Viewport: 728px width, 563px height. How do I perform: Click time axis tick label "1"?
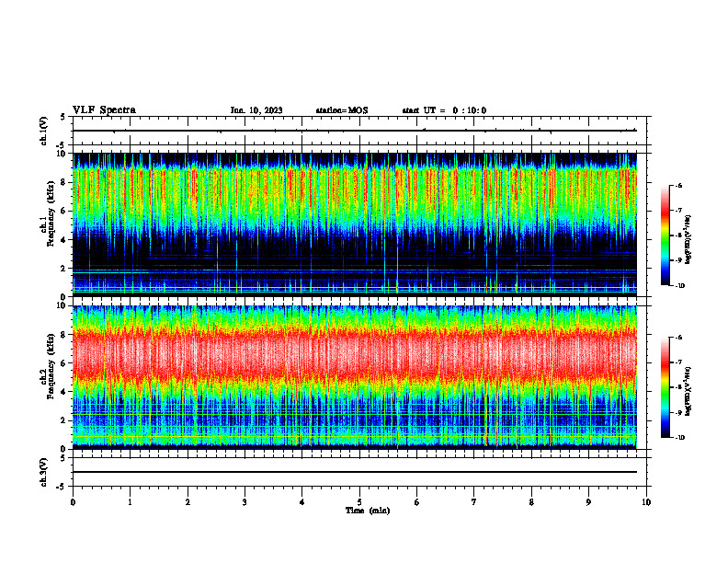tap(130, 502)
